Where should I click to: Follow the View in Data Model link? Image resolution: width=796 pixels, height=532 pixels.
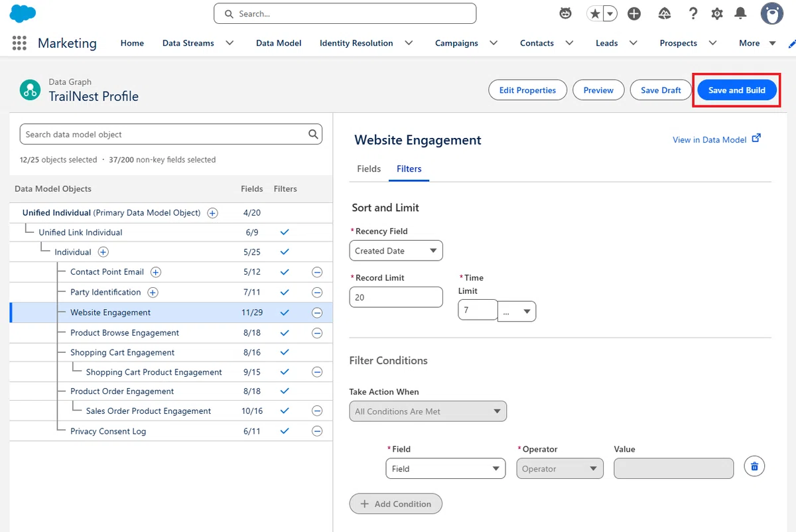coord(716,139)
